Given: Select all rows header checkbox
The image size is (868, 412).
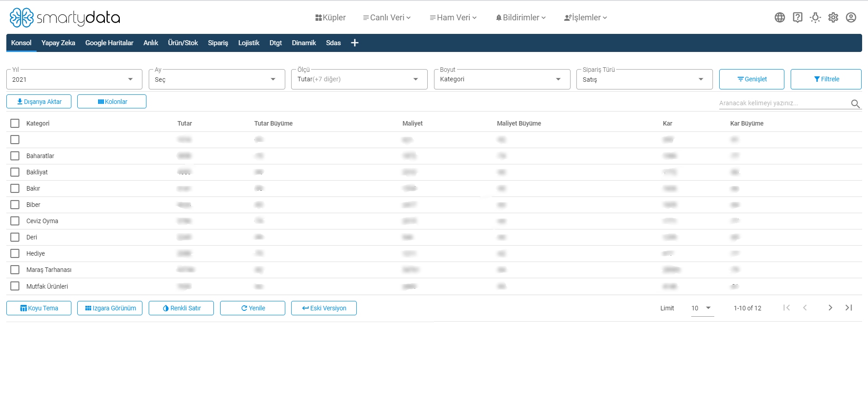Looking at the screenshot, I should coord(15,123).
